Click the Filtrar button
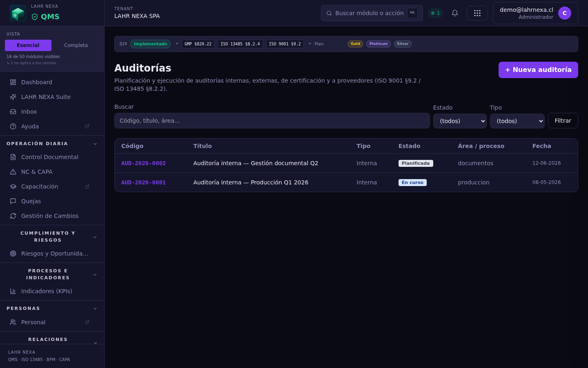588x368 pixels. tap(563, 121)
